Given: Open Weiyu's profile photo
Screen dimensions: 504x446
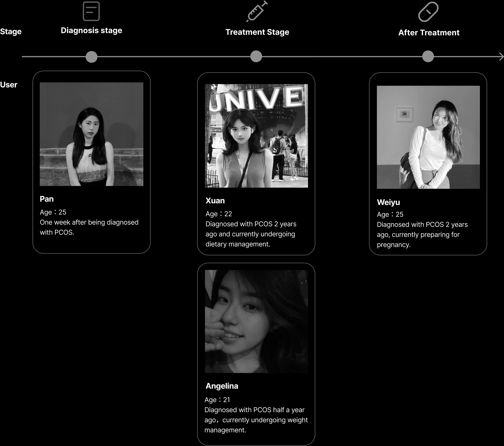Looking at the screenshot, I should click(x=428, y=137).
